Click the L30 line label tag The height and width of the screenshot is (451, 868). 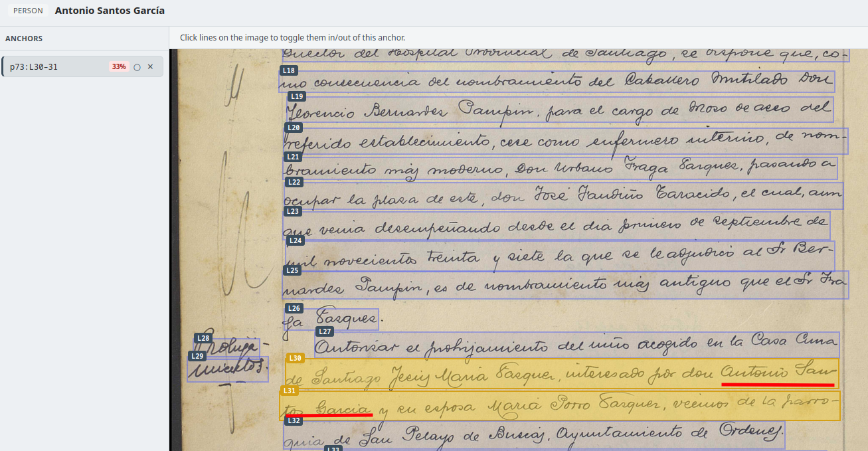(x=296, y=359)
